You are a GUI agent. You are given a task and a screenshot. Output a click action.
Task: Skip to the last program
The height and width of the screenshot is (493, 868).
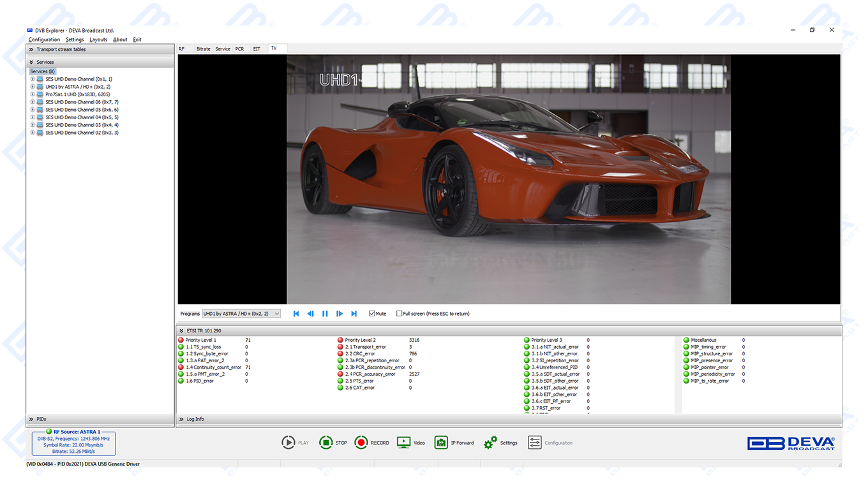(354, 314)
